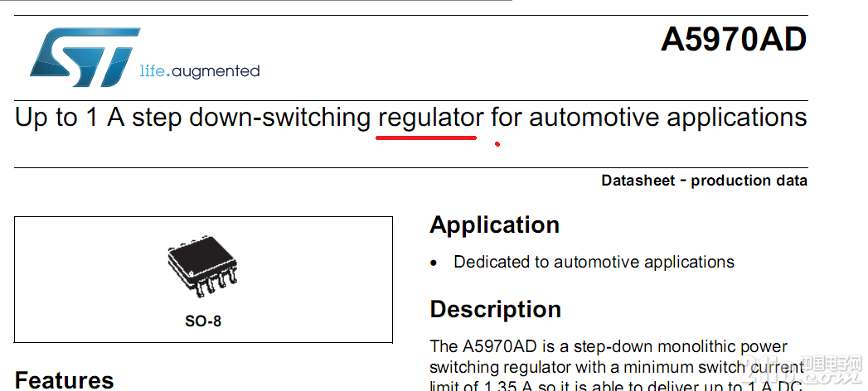868x391 pixels.
Task: Click the ST logo
Action: pyautogui.click(x=84, y=57)
